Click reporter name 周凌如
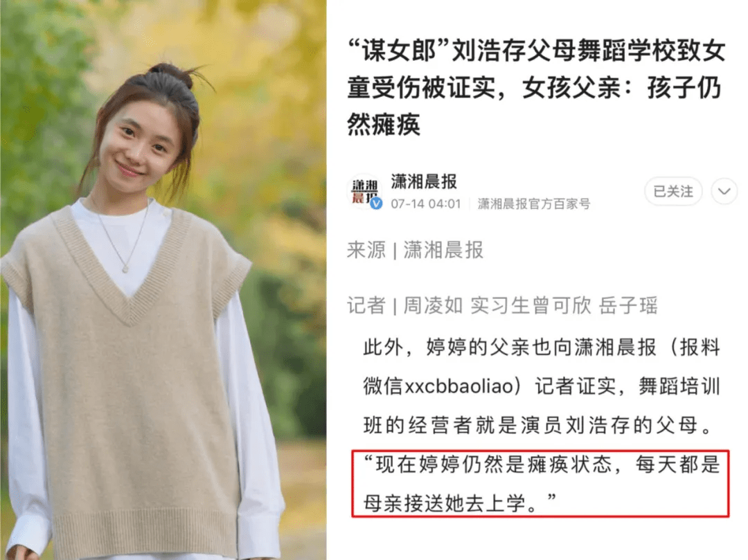Viewport: 748px width, 560px height. [433, 305]
